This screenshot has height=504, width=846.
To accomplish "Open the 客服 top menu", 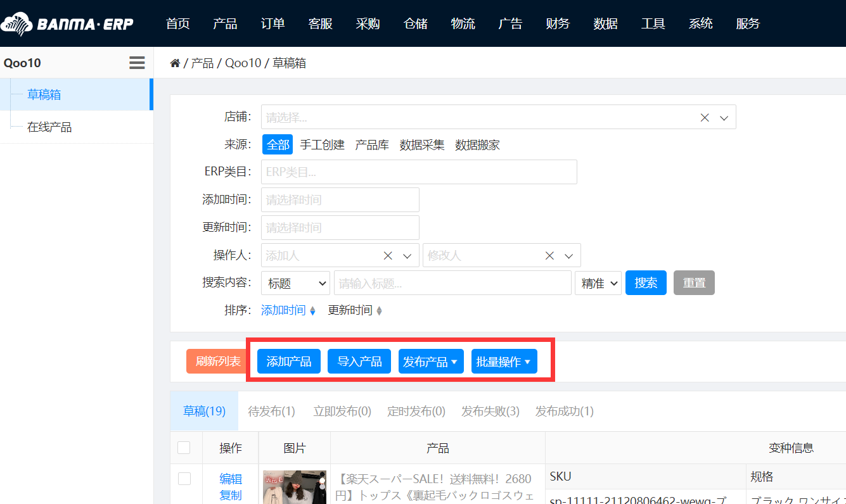I will [x=321, y=24].
